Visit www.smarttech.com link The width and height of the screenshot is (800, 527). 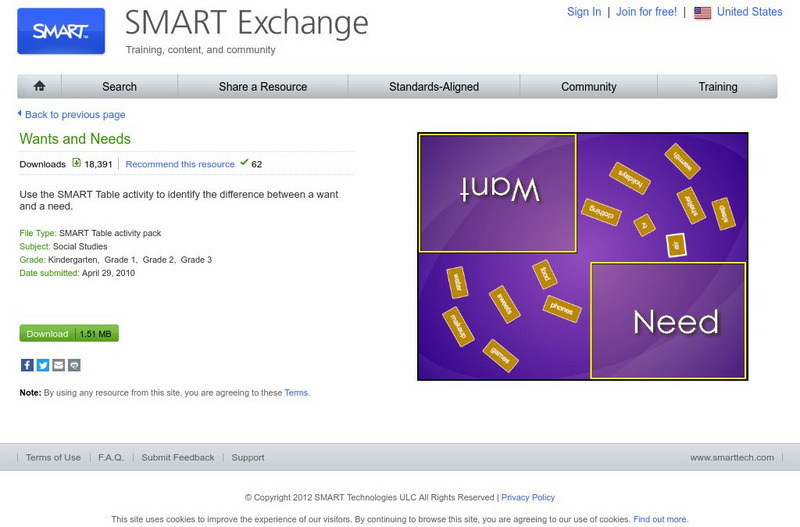[732, 458]
